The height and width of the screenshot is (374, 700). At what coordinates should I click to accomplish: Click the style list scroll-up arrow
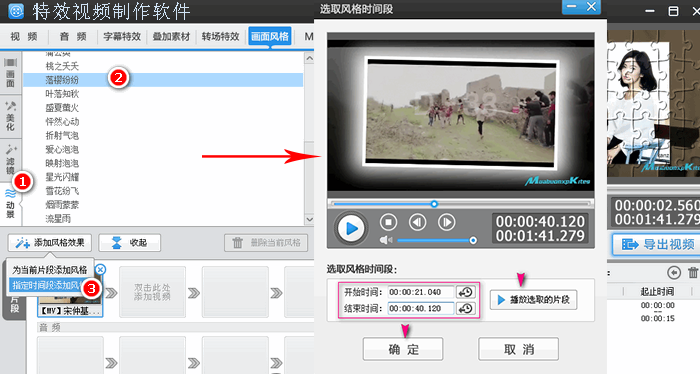(x=309, y=58)
